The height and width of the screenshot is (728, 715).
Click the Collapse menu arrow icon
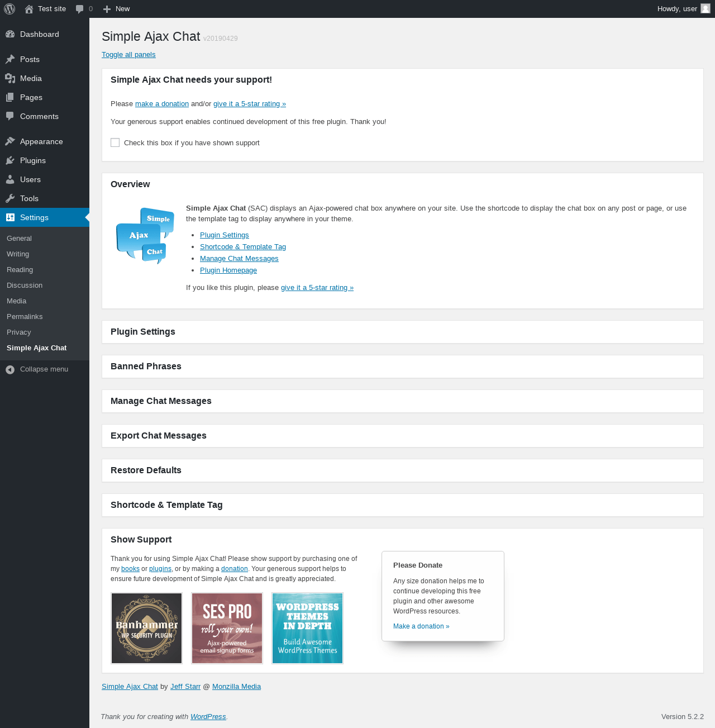pyautogui.click(x=10, y=369)
